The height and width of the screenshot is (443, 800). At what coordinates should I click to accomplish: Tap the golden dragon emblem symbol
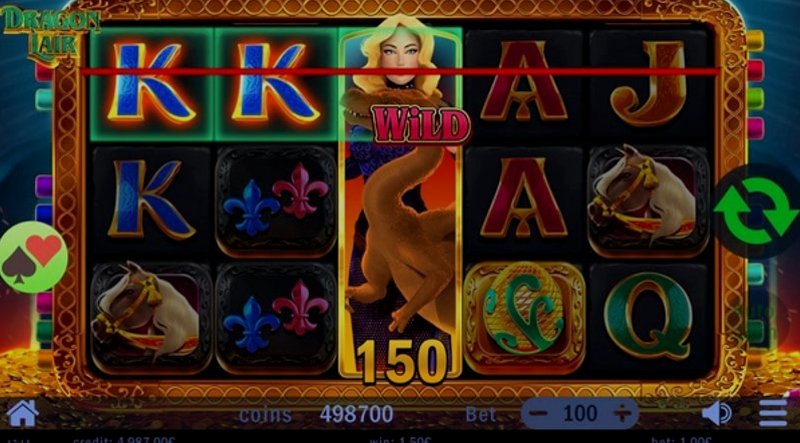(524, 317)
